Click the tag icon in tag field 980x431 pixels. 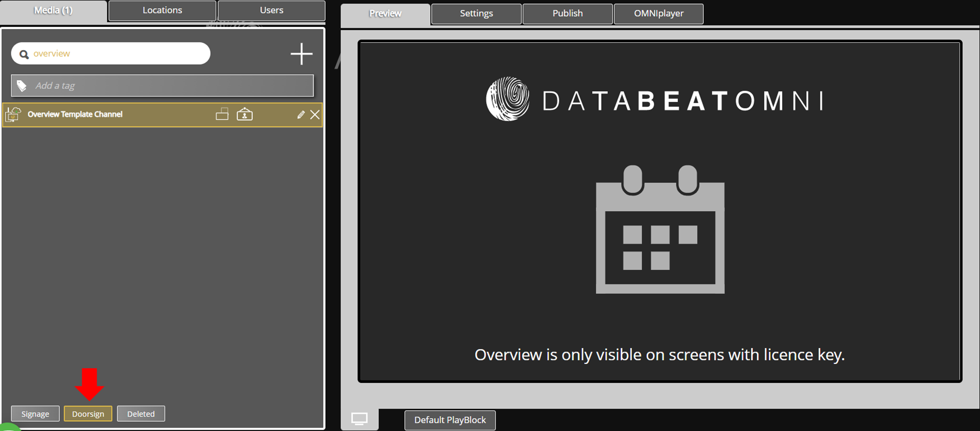[x=22, y=86]
